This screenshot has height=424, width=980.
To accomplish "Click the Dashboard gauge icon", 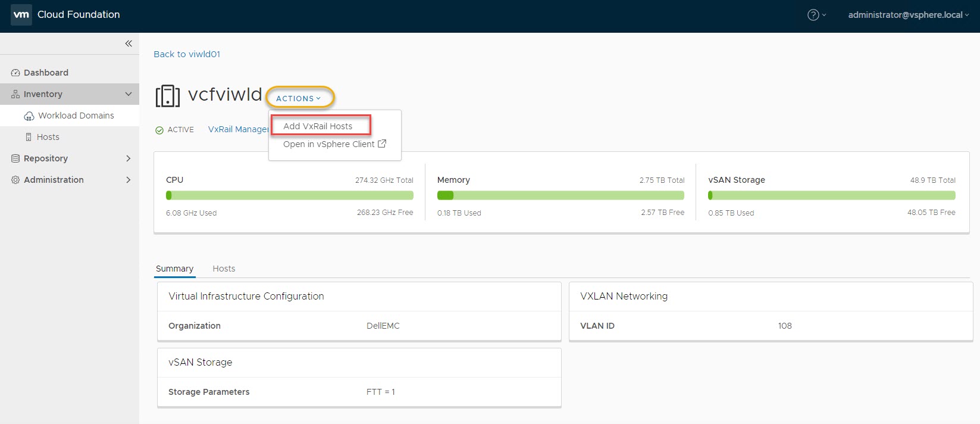I will point(15,73).
